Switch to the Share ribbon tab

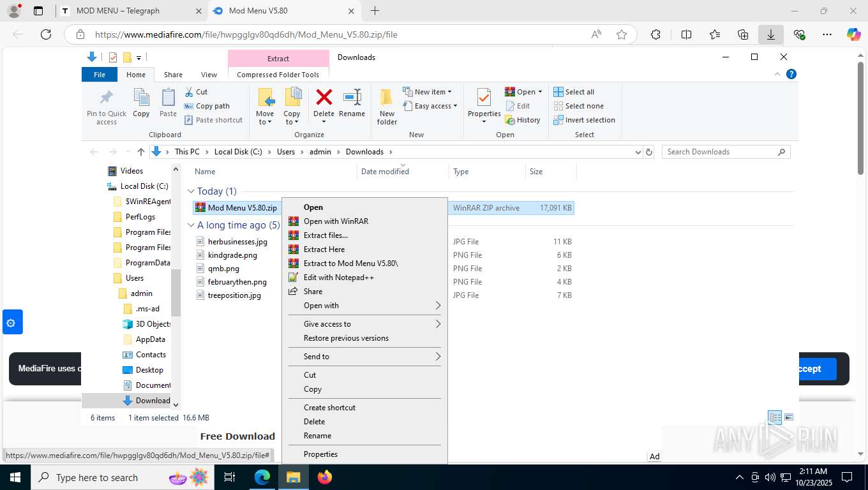(173, 75)
